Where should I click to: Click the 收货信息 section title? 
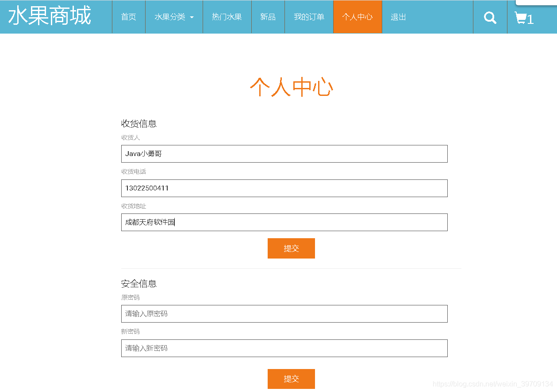[139, 124]
